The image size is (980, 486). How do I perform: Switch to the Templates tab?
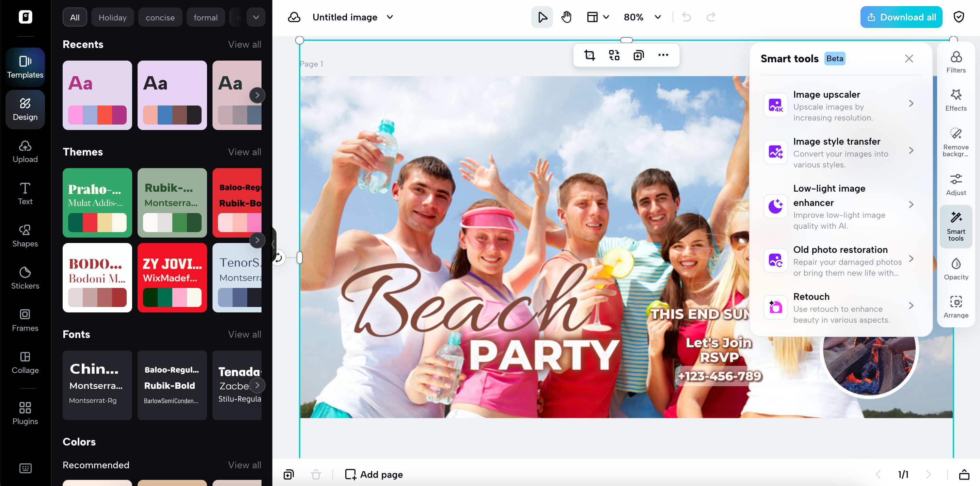click(25, 67)
